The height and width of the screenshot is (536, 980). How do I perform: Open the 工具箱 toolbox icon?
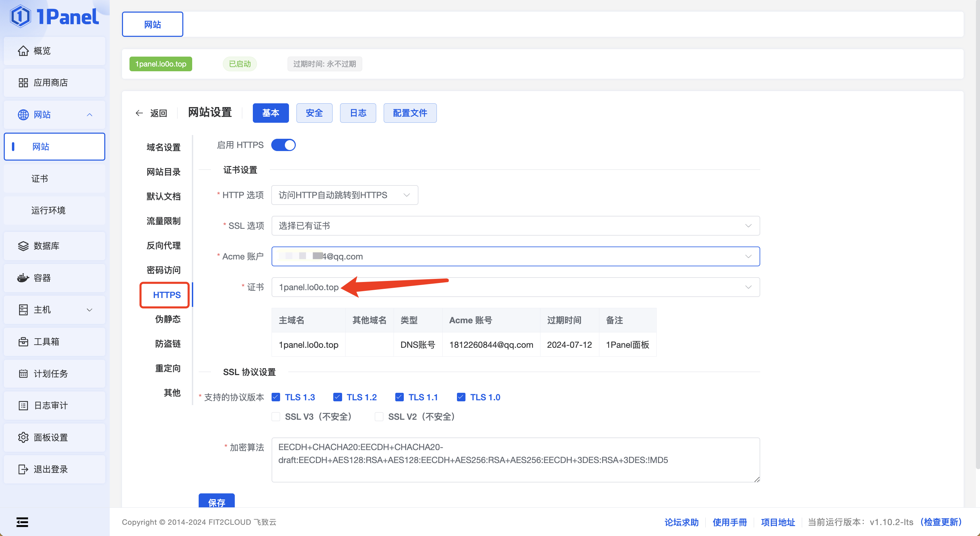[x=23, y=342]
